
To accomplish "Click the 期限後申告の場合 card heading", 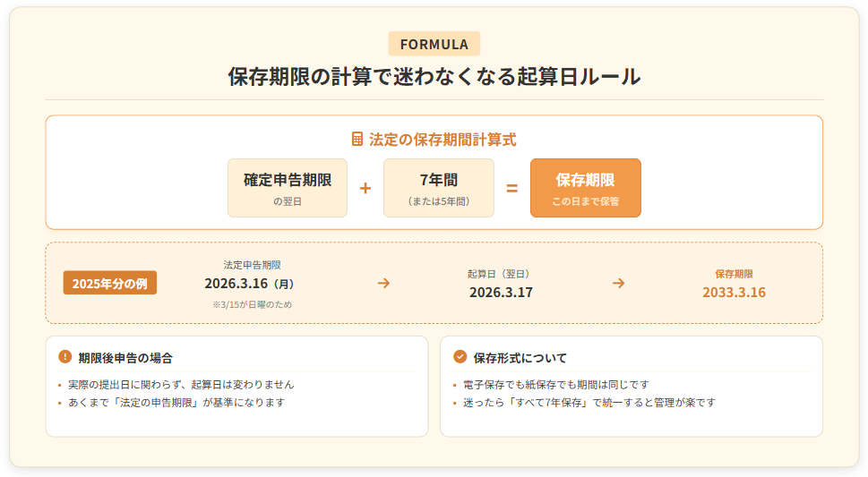I will coord(125,357).
